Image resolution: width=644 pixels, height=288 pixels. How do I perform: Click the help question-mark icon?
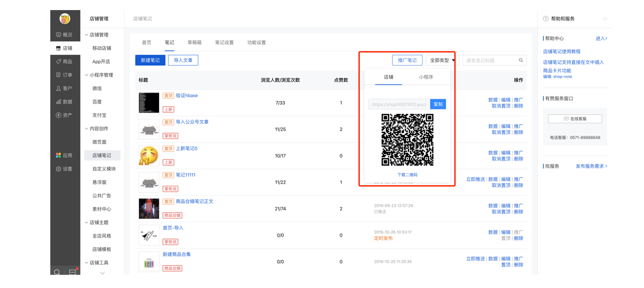point(546,19)
